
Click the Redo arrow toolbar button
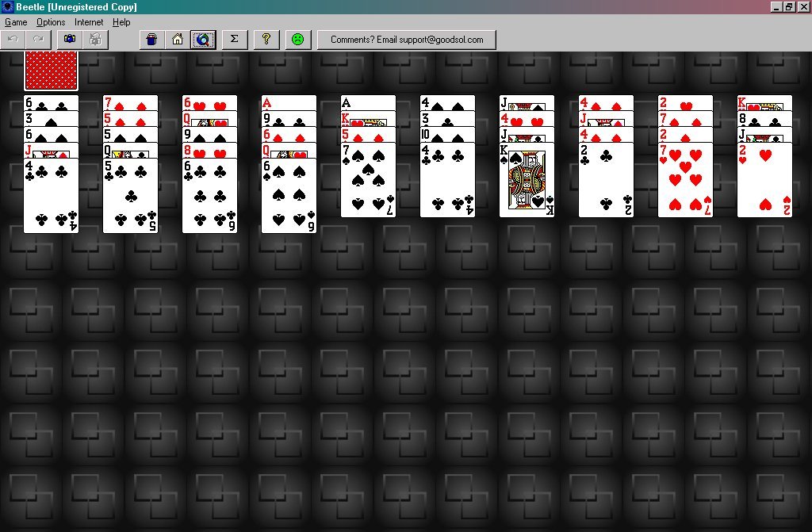coord(36,39)
